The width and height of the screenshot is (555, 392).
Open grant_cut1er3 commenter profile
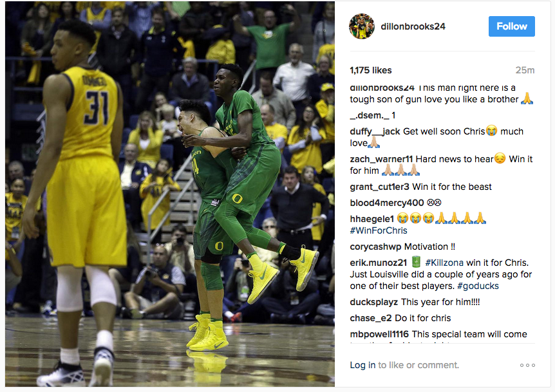[379, 187]
